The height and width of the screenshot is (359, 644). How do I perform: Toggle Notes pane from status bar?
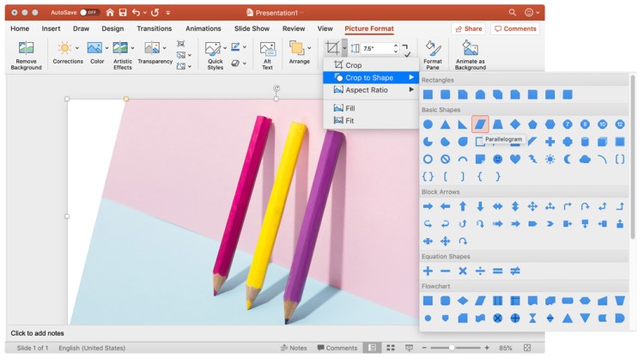[x=294, y=348]
